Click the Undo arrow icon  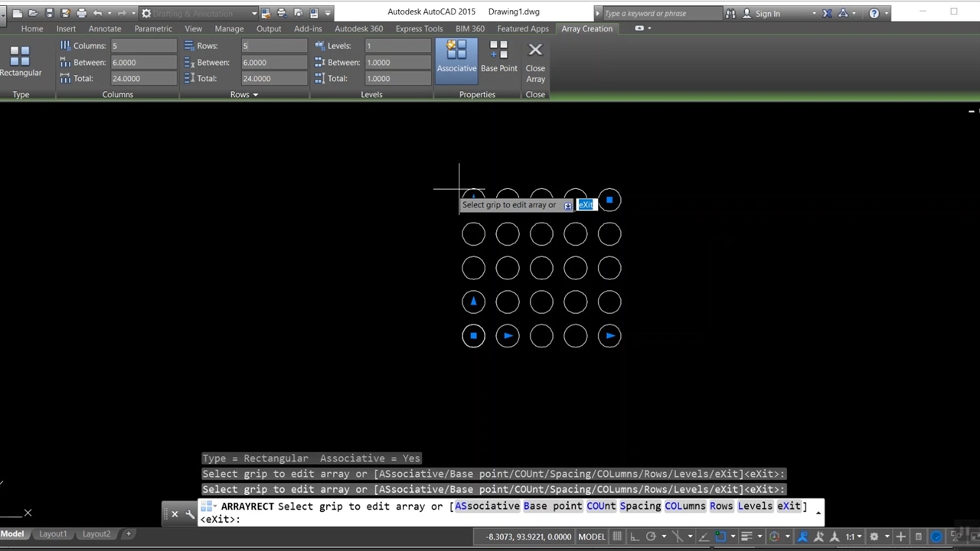pyautogui.click(x=97, y=13)
